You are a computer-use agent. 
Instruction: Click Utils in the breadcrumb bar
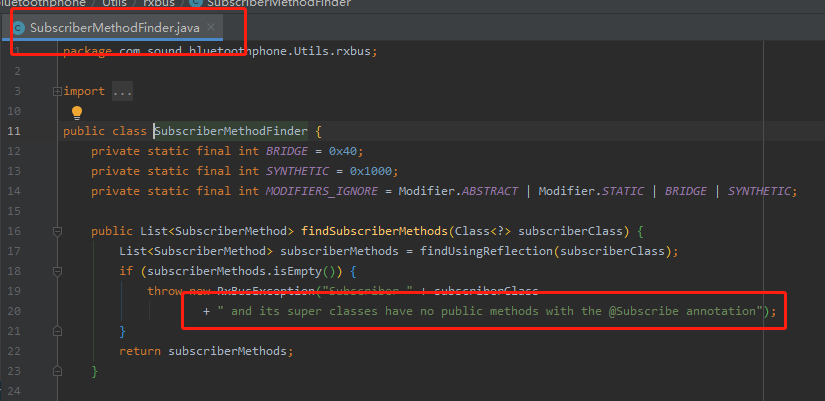click(x=112, y=3)
